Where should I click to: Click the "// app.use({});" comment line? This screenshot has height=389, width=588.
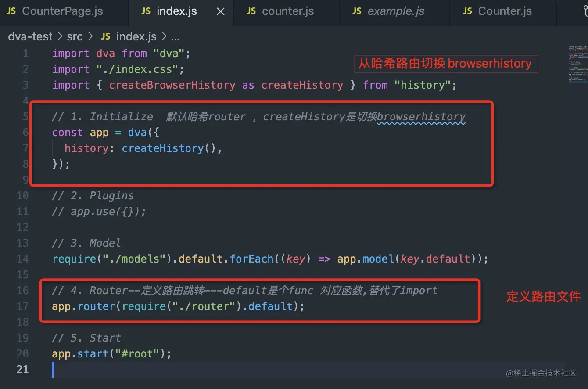point(99,212)
